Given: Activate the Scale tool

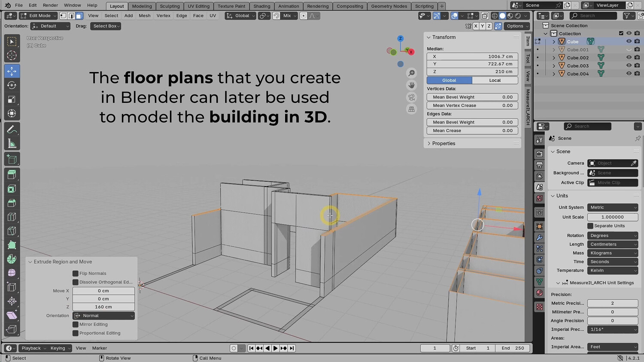Looking at the screenshot, I should [12, 100].
